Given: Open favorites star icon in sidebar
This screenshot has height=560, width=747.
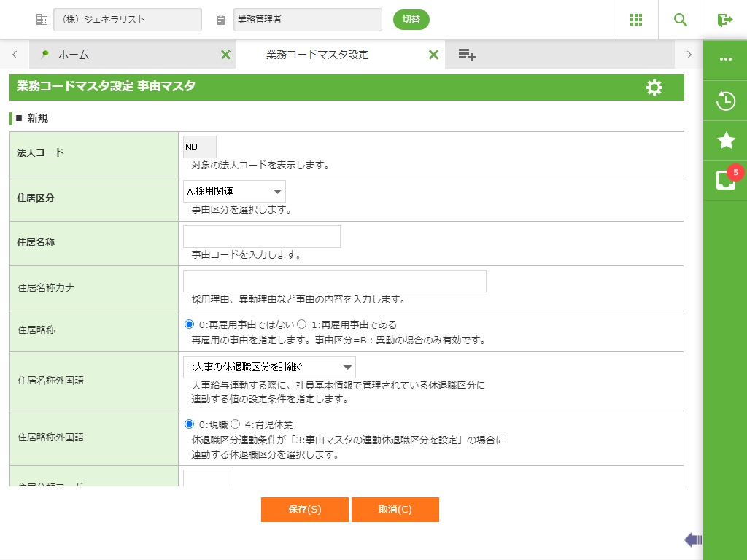Looking at the screenshot, I should [726, 141].
